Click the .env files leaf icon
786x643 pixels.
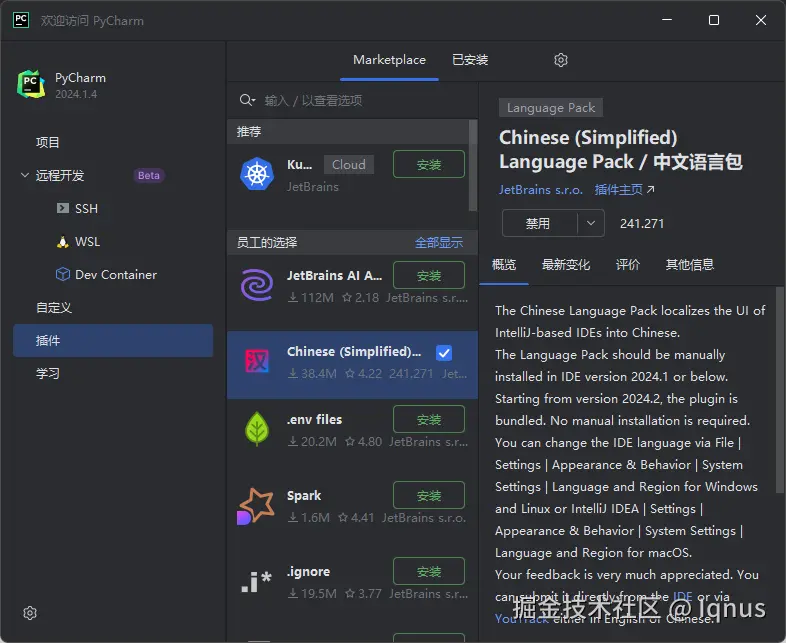[x=257, y=428]
